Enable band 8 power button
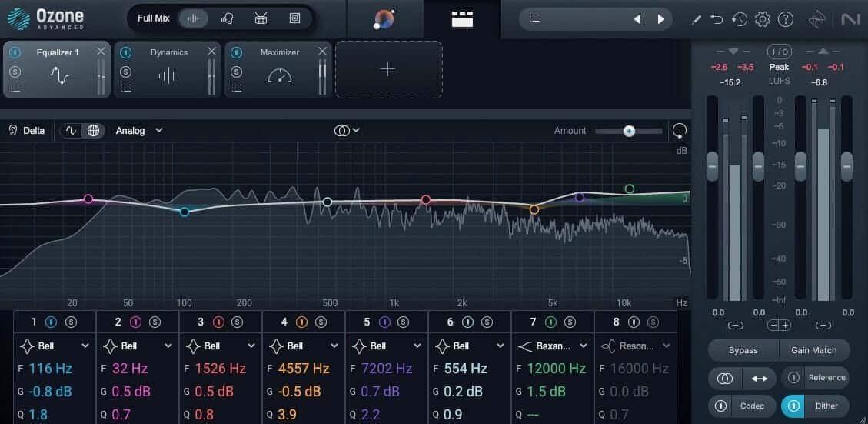 click(x=634, y=322)
